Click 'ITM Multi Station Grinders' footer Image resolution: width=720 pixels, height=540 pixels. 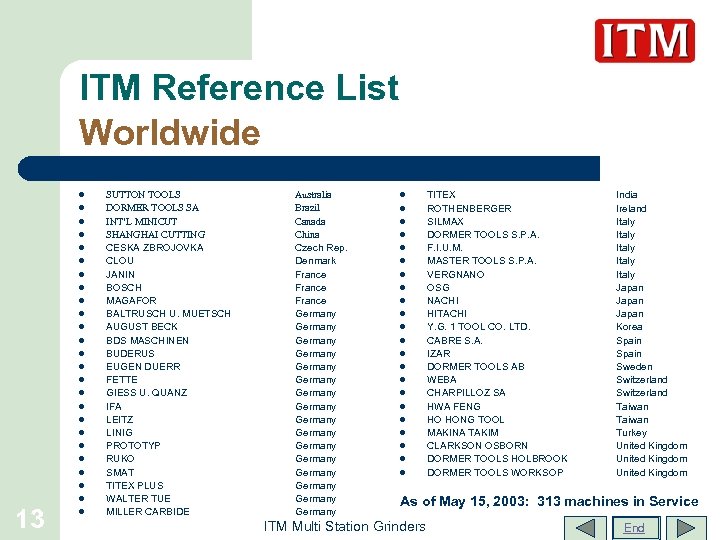click(344, 526)
